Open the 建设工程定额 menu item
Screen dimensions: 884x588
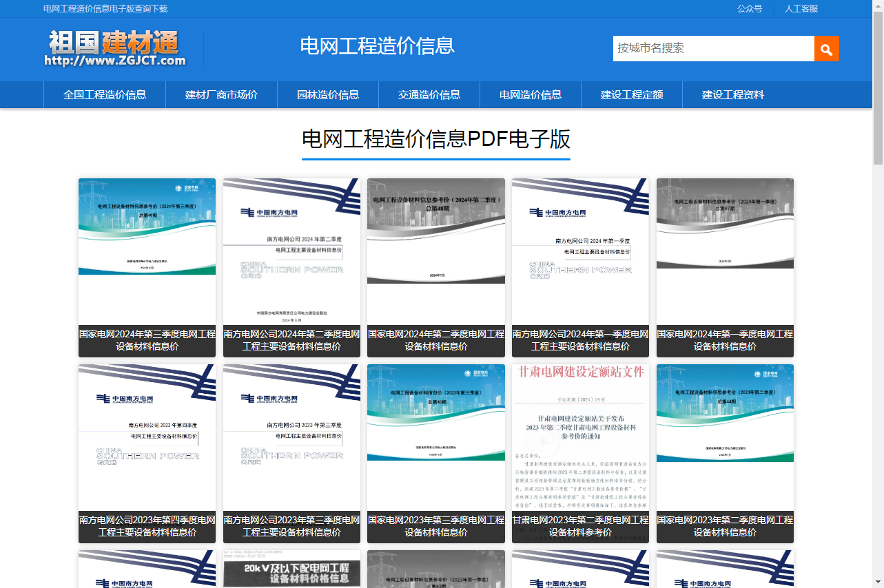pyautogui.click(x=632, y=95)
